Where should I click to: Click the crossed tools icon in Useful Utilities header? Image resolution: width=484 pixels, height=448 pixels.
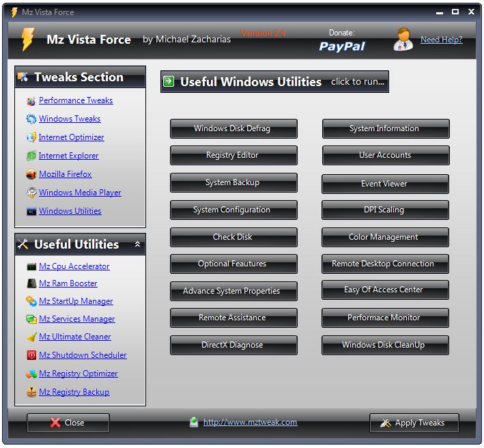tap(23, 244)
